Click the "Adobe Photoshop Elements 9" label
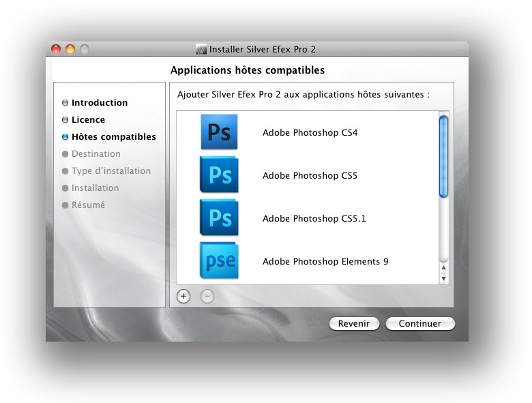The height and width of the screenshot is (403, 532). click(x=325, y=262)
